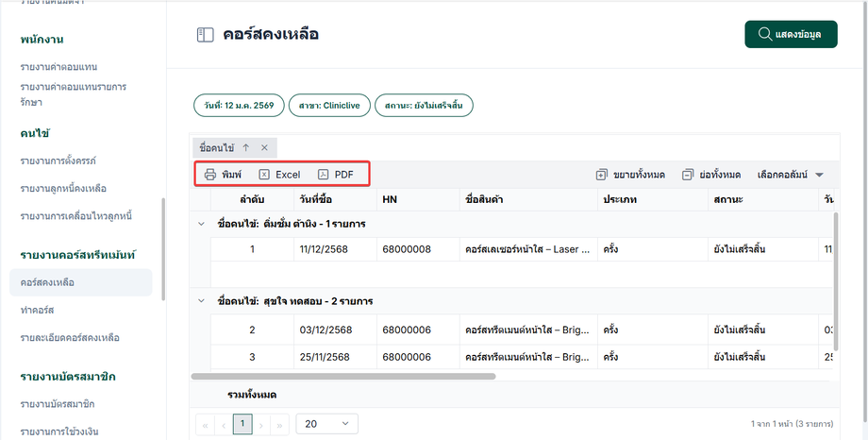Viewport: 868px width, 440px height.
Task: Click the sidebar's vertical scrollbar
Action: [163, 249]
